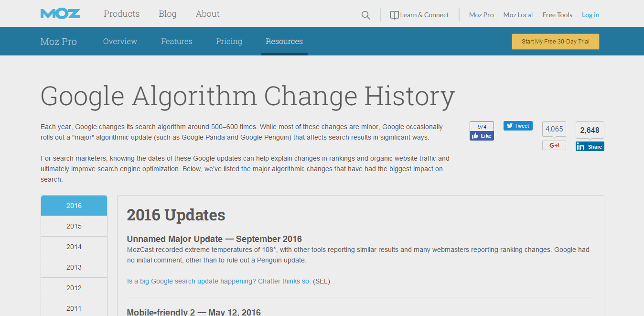Click the Moz logo
644x316 pixels.
(x=60, y=14)
